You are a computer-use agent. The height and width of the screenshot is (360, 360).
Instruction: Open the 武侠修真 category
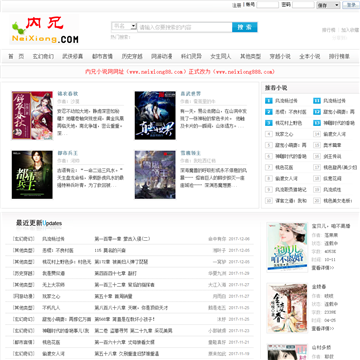tap(73, 56)
